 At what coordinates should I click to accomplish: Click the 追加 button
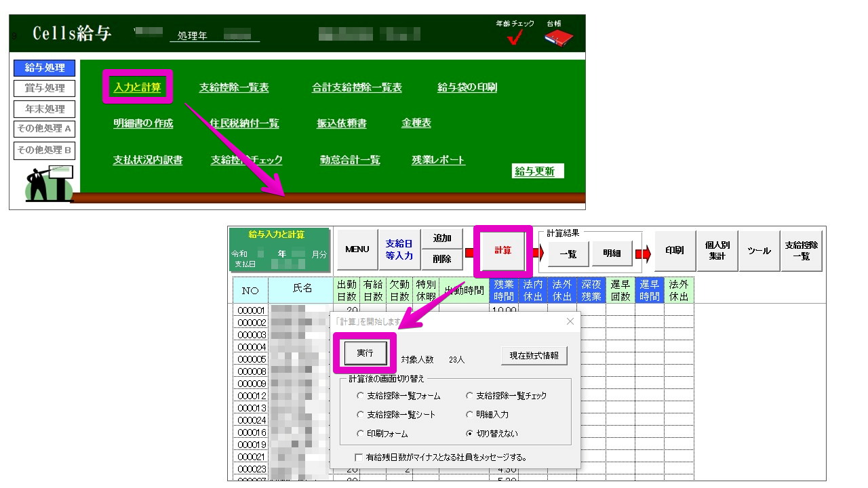coord(442,239)
